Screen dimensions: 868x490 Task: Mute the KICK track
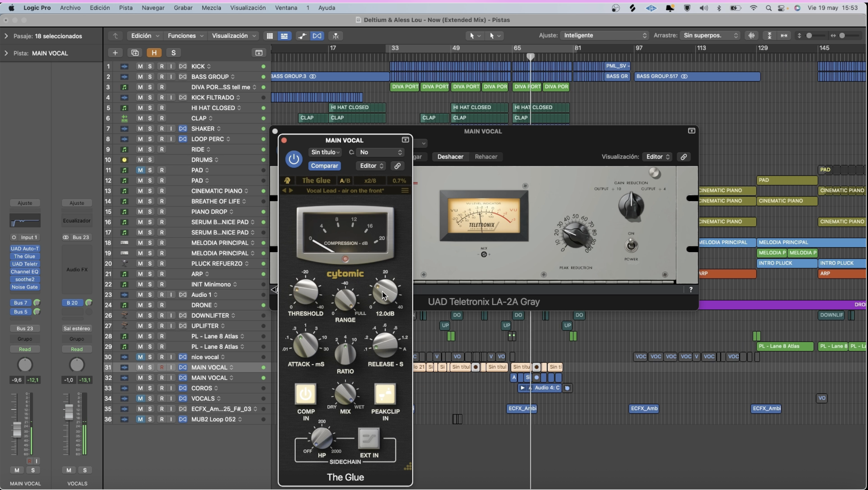click(x=140, y=66)
